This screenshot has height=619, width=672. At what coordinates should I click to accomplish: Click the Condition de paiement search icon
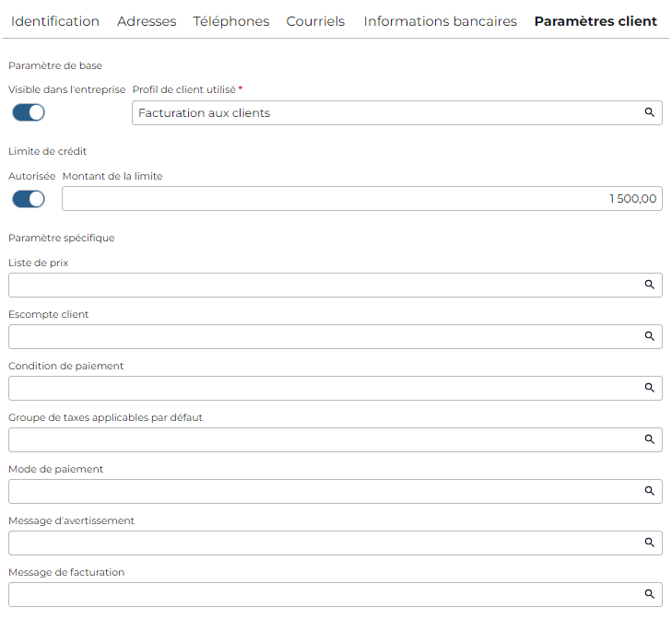click(649, 388)
